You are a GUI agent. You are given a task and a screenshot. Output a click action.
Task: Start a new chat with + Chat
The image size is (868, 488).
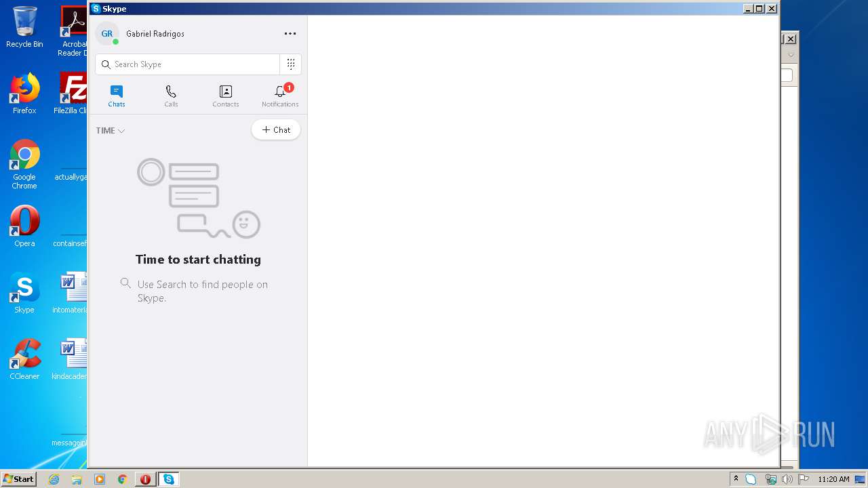276,130
